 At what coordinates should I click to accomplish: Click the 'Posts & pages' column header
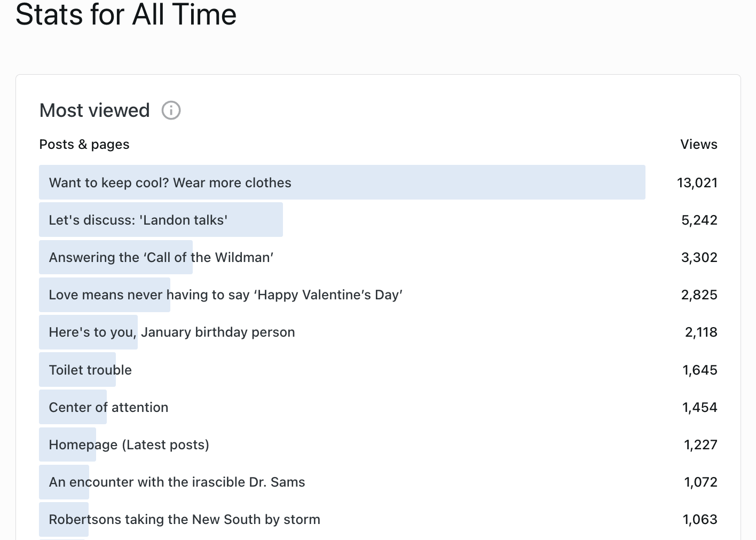[84, 145]
